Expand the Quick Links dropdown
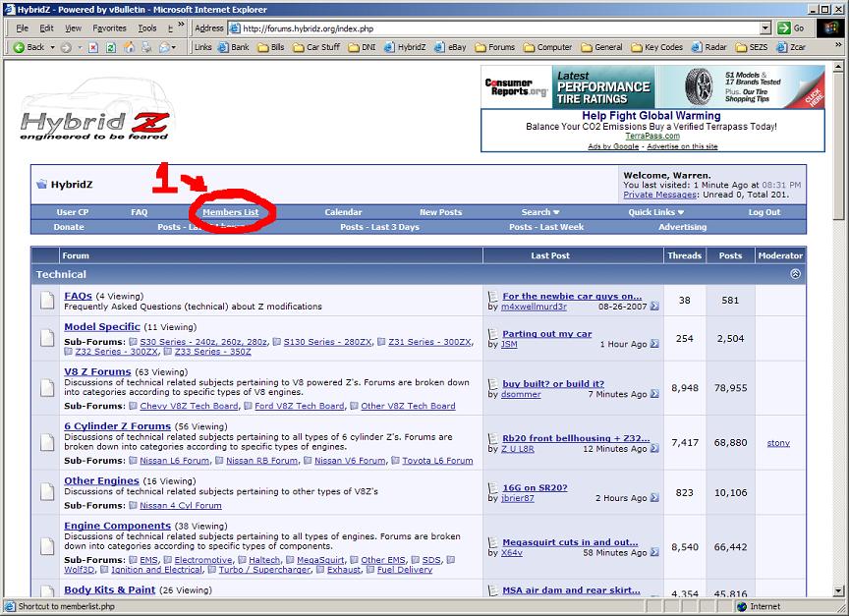The image size is (849, 616). (x=656, y=212)
